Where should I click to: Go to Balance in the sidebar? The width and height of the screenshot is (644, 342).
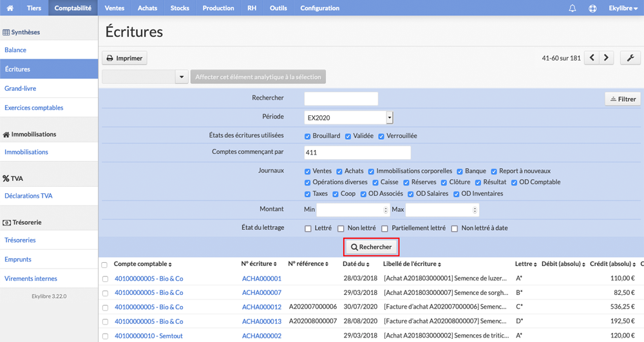point(49,50)
